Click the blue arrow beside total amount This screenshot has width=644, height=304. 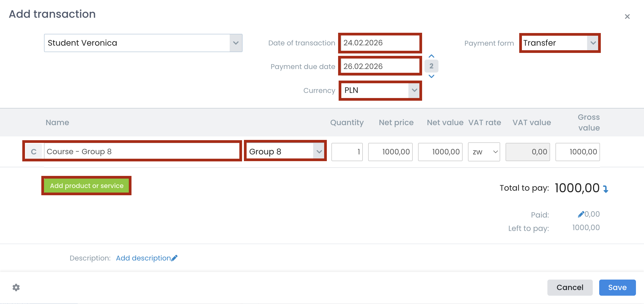(606, 189)
